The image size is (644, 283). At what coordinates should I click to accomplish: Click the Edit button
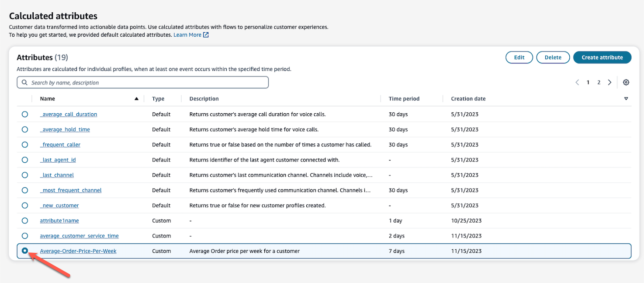pos(519,57)
